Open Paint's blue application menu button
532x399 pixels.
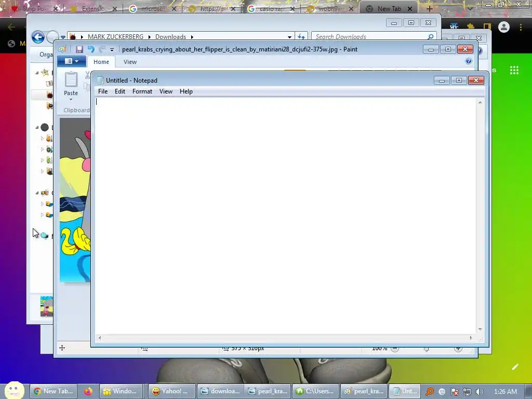71,61
